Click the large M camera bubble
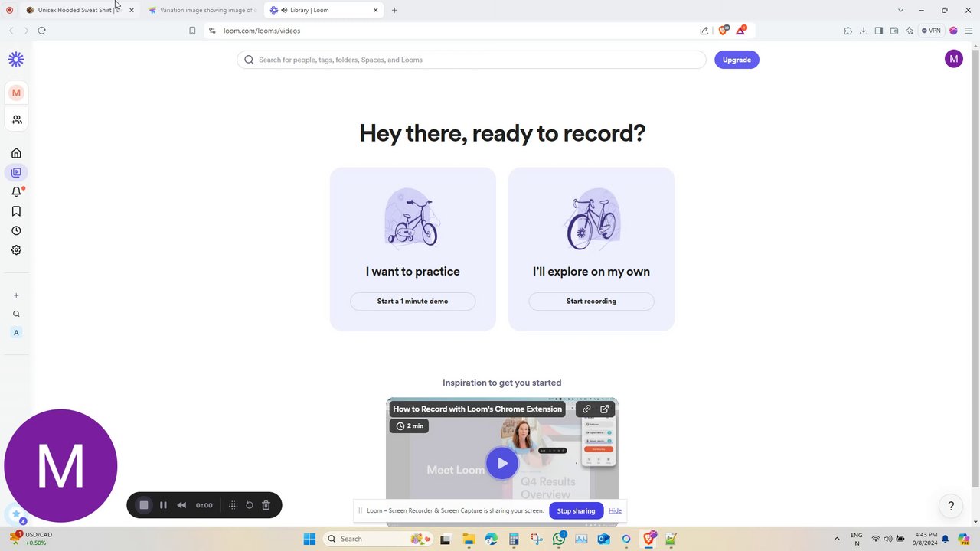Viewport: 980px width, 551px height. (x=60, y=465)
